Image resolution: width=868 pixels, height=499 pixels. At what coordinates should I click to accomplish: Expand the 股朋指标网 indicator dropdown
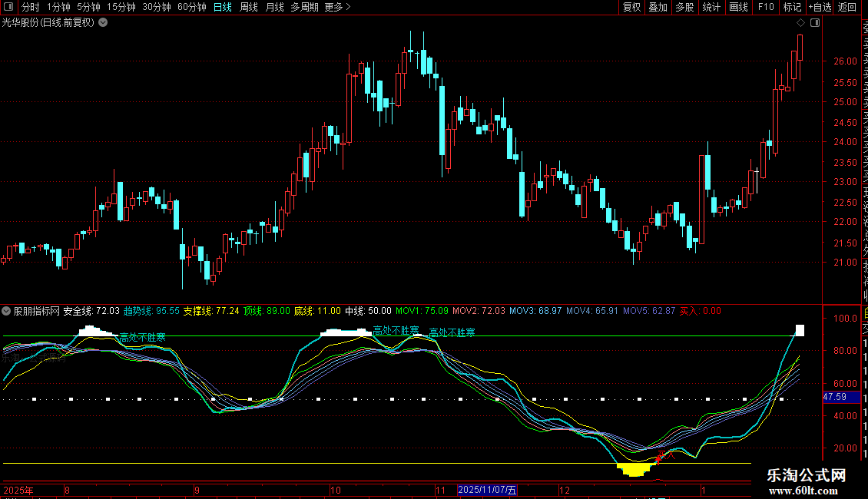7,312
